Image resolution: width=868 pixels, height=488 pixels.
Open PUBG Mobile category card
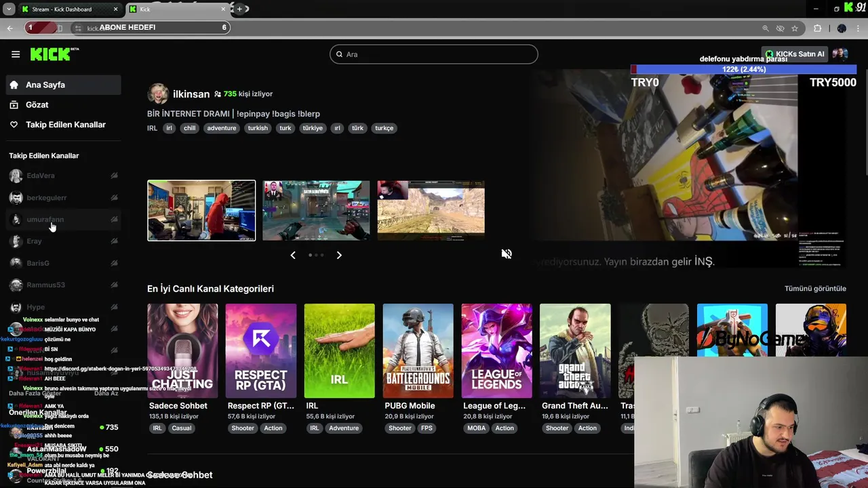pos(418,350)
